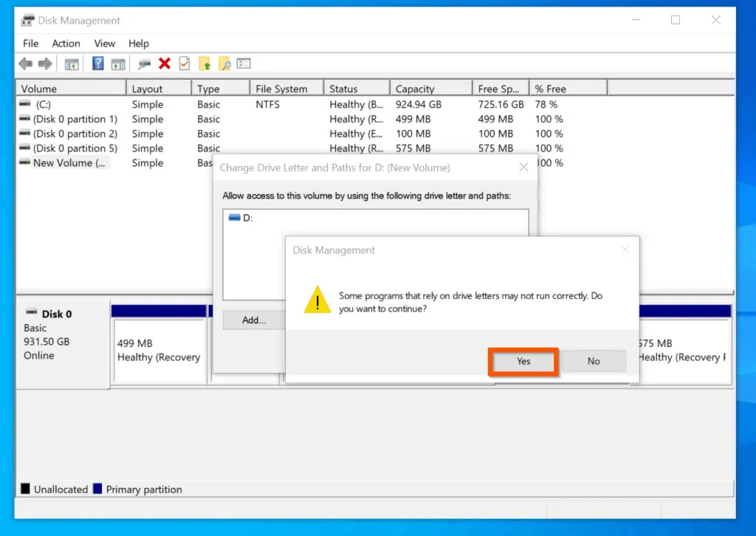Sort the list by the Capacity column header
Viewport: 756px width, 536px height.
click(x=415, y=89)
